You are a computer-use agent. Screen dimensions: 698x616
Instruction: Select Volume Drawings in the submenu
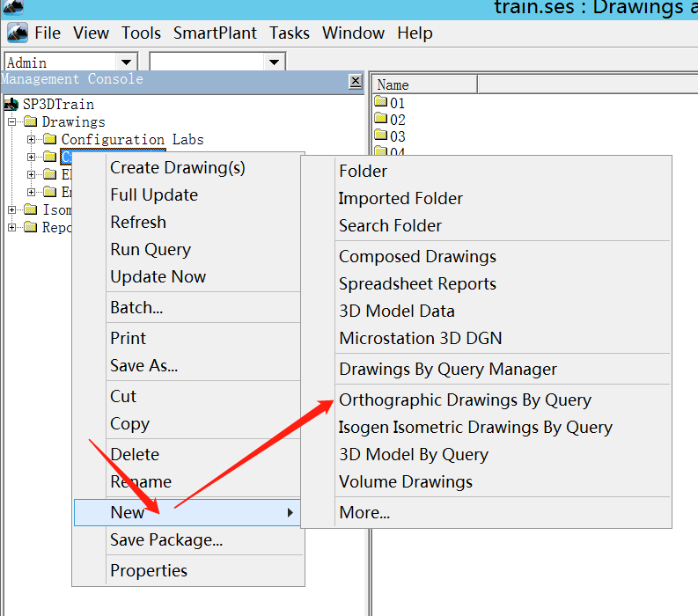[406, 482]
